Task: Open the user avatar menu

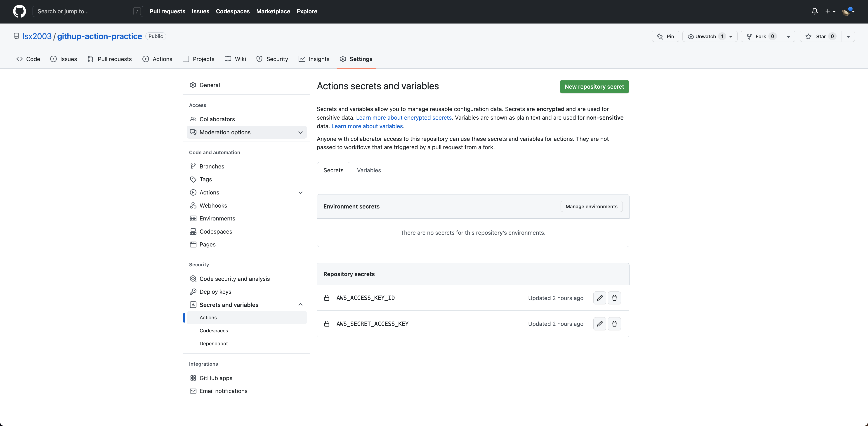Action: pos(848,11)
